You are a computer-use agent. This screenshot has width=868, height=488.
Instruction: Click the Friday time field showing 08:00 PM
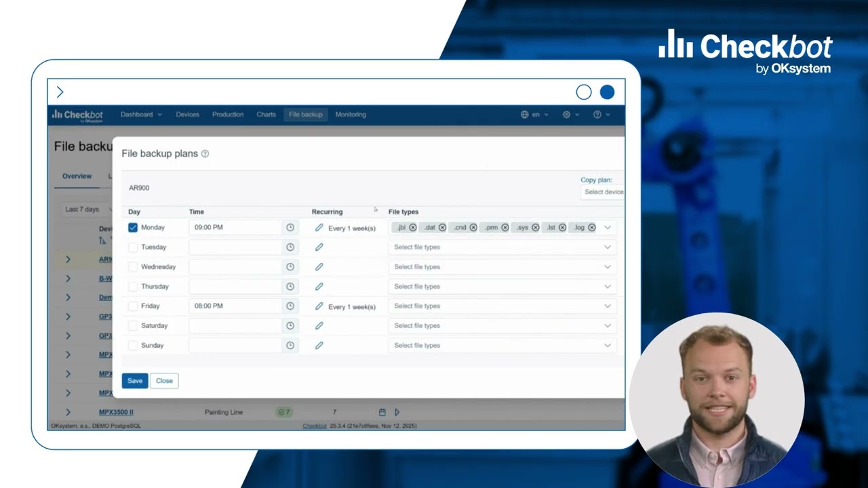pos(235,306)
